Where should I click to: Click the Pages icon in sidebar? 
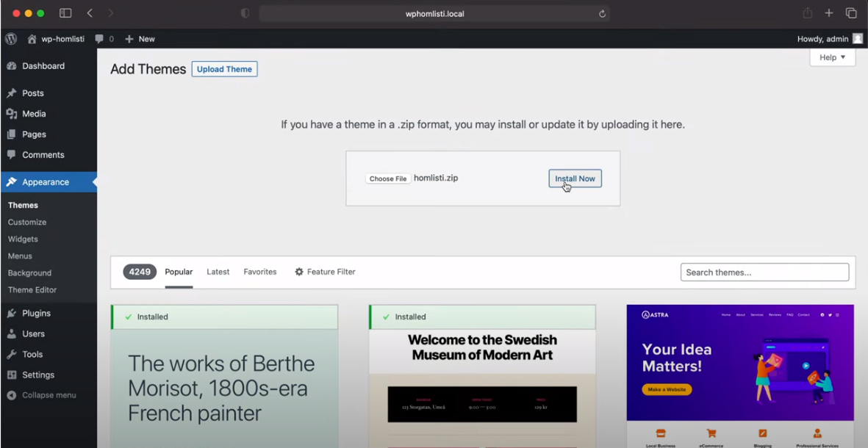(x=12, y=134)
